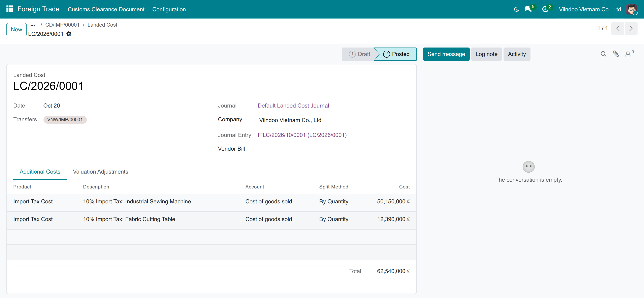644x298 pixels.
Task: Select Industrial Sewing Machine import tax description
Action: (x=137, y=201)
